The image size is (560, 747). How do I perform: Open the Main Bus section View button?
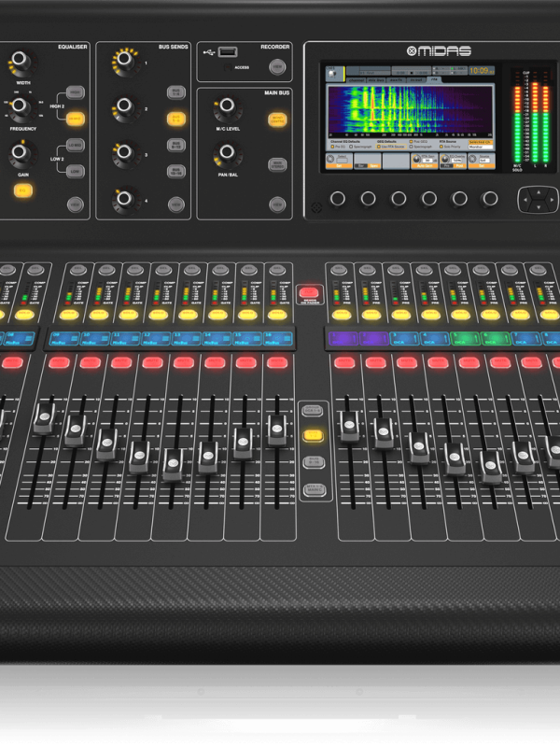click(277, 204)
